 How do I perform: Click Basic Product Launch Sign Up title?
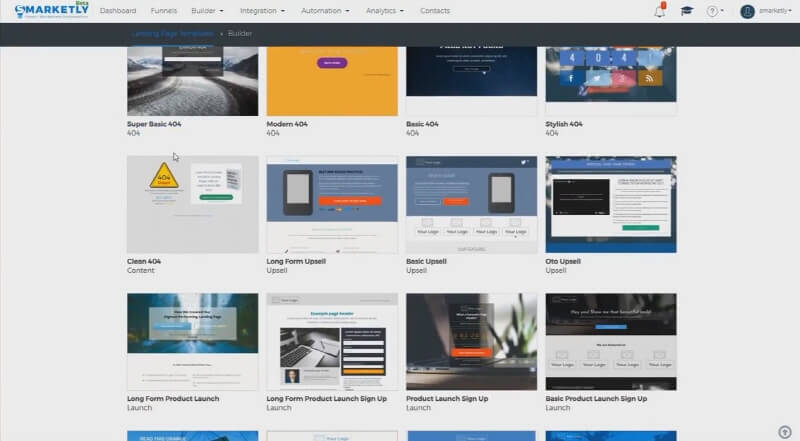coord(596,399)
